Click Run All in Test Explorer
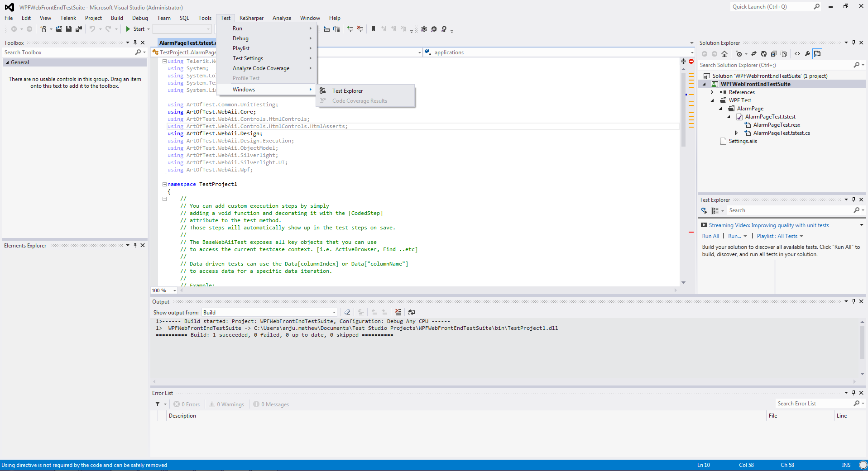The image size is (868, 471). [x=710, y=236]
